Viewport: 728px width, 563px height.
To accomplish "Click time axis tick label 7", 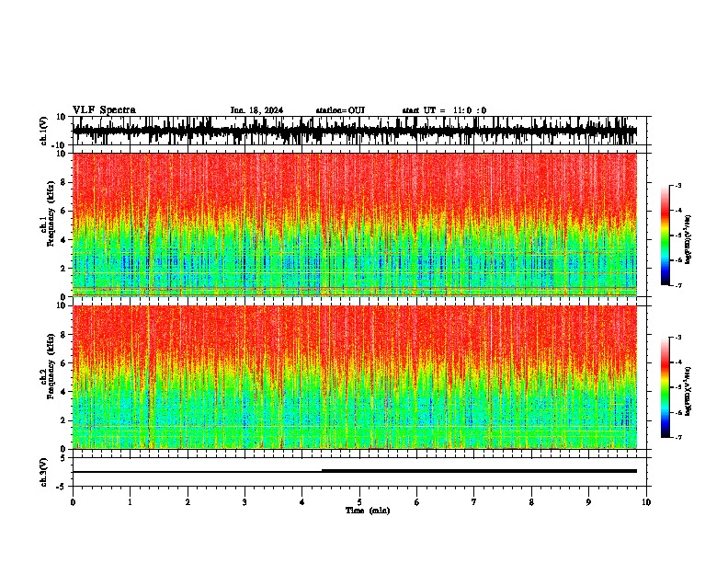I will [x=474, y=502].
